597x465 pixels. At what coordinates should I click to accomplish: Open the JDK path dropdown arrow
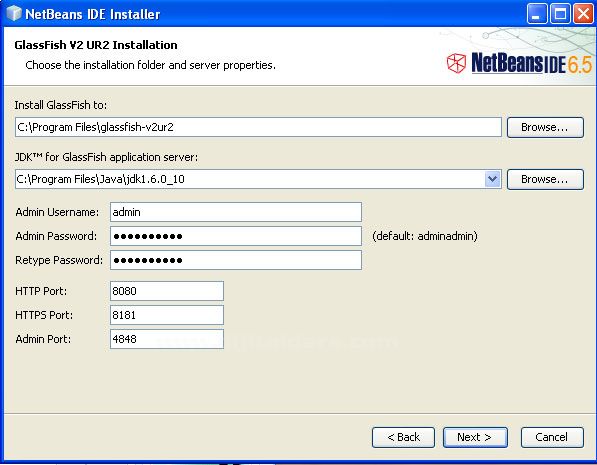[x=492, y=179]
